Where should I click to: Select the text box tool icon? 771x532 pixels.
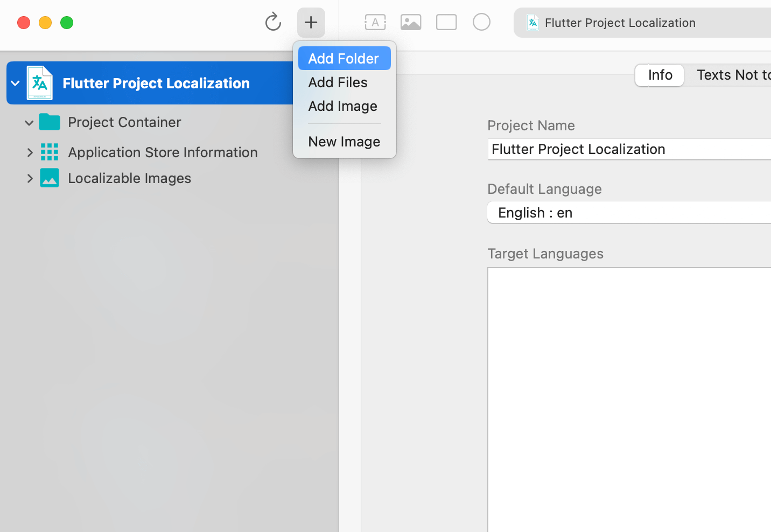coord(375,23)
